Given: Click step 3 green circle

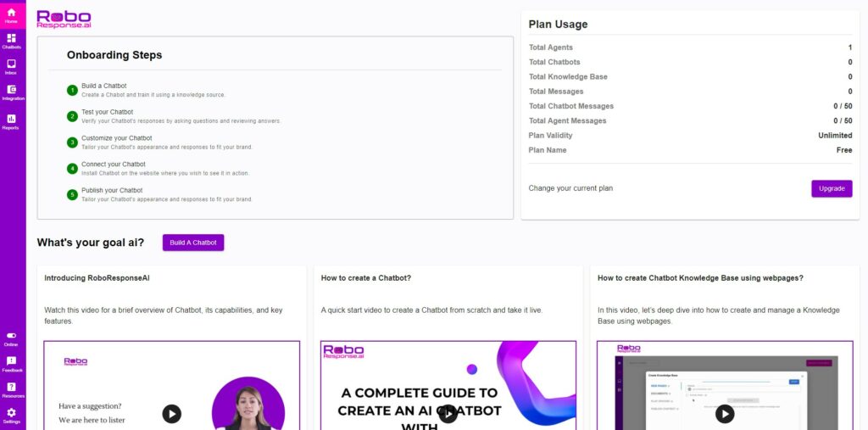Looking at the screenshot, I should click(72, 142).
